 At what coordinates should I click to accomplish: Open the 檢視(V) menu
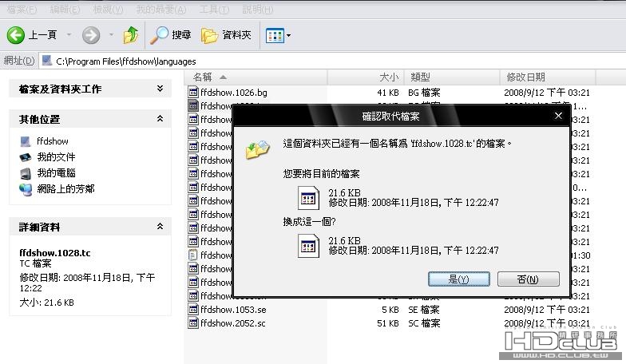tap(108, 10)
